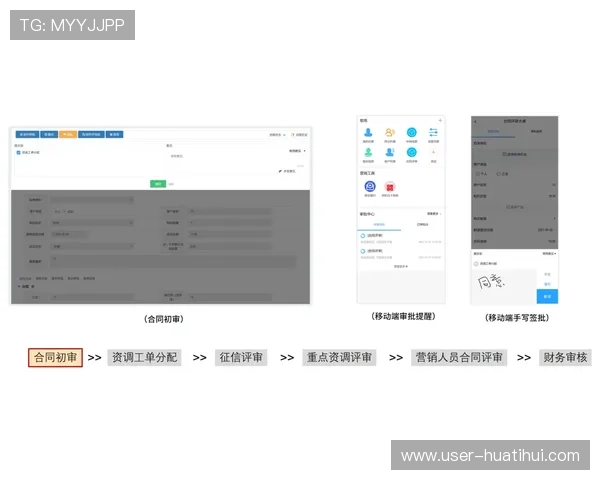
Task: Tap the red QR code marketing tool icon
Action: tap(390, 187)
